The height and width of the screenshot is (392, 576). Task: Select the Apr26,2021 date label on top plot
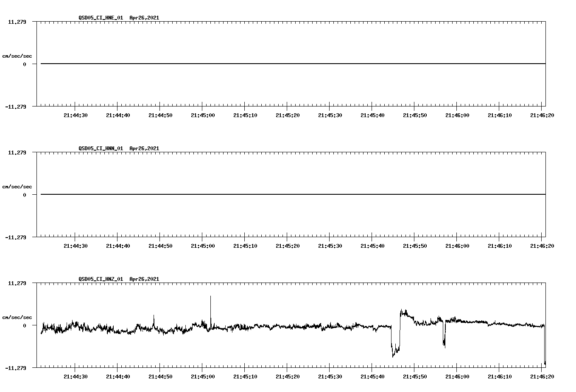coord(143,18)
